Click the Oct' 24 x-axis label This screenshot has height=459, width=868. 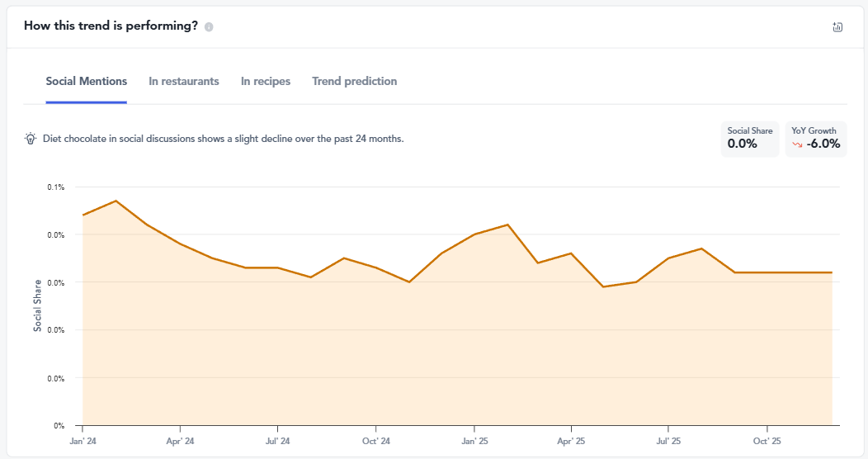click(x=375, y=442)
